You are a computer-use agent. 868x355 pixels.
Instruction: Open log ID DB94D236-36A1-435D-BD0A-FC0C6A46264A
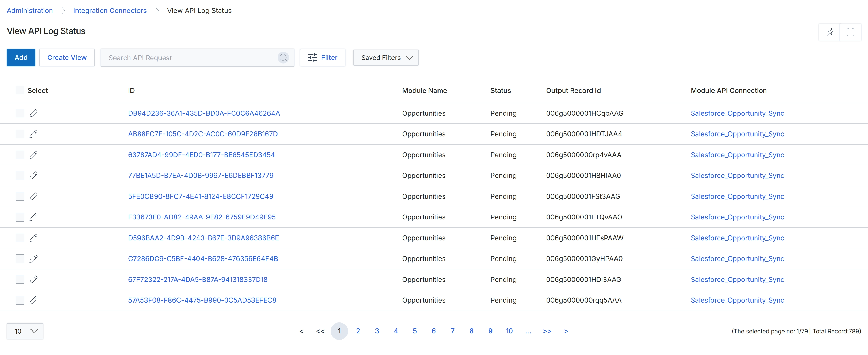pyautogui.click(x=204, y=113)
